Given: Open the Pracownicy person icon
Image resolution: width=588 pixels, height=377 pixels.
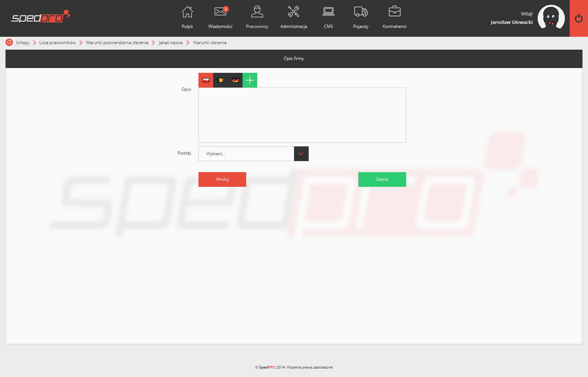Looking at the screenshot, I should point(257,12).
